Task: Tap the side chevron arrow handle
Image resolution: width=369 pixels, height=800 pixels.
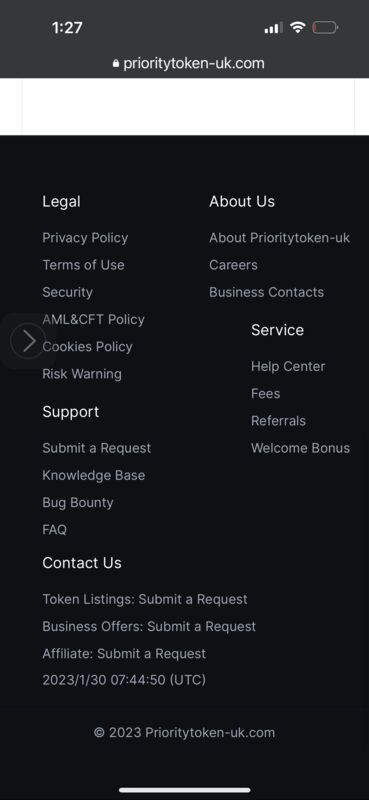Action: [28, 340]
